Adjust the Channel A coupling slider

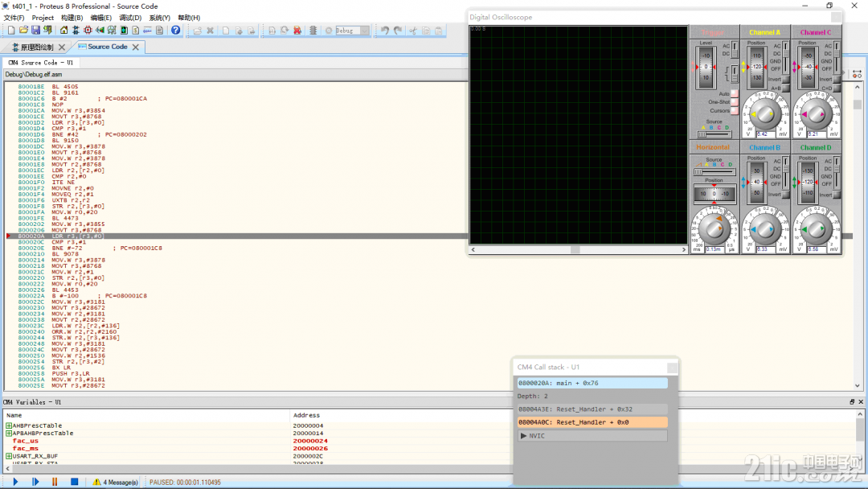pos(785,57)
